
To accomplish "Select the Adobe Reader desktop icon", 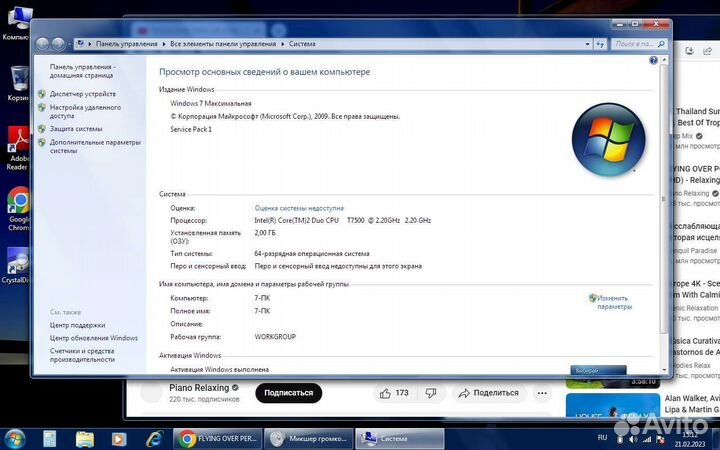I will (x=18, y=148).
